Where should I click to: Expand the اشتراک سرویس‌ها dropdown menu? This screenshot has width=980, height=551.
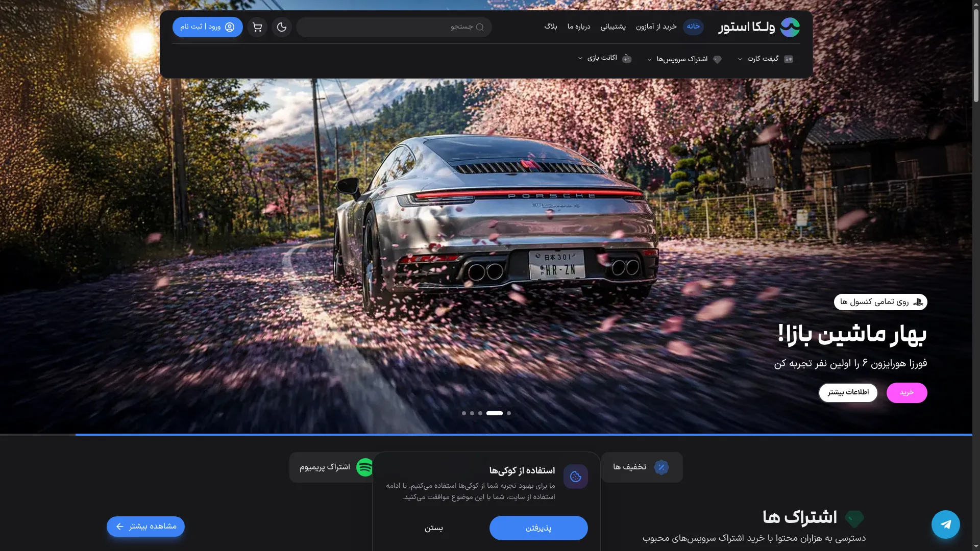pyautogui.click(x=684, y=59)
